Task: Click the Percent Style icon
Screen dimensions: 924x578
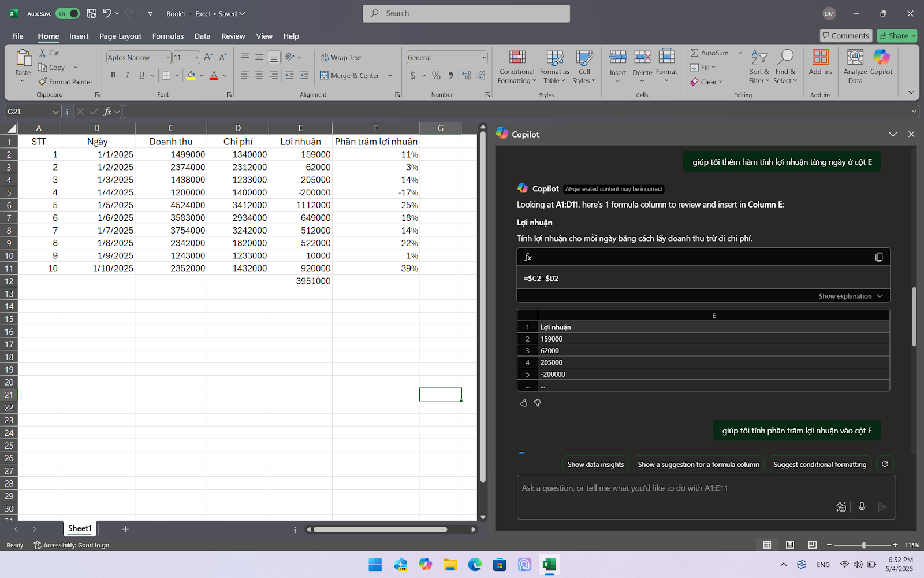Action: click(436, 76)
